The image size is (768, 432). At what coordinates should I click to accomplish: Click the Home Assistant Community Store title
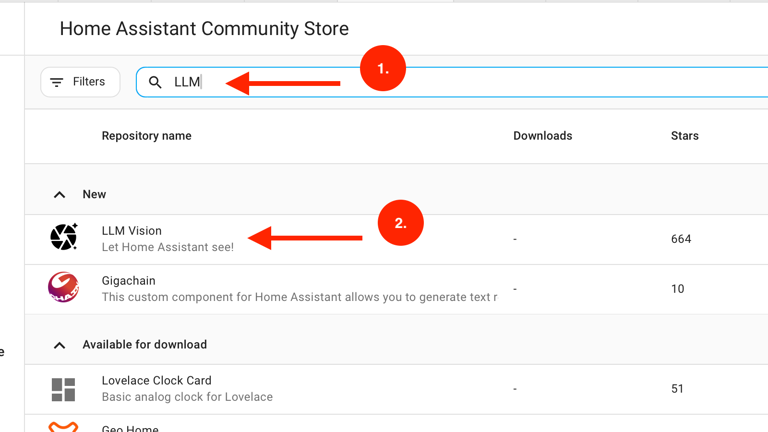coord(204,29)
